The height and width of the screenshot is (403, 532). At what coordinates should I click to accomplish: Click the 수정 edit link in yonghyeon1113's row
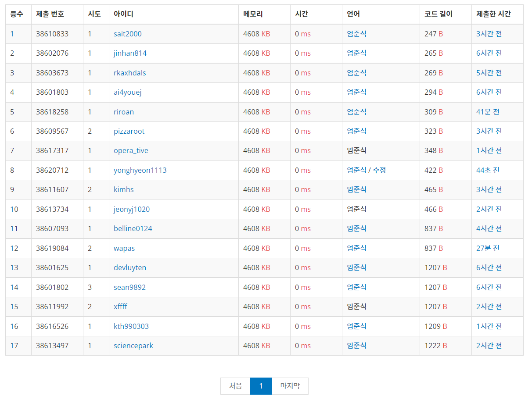click(x=379, y=170)
